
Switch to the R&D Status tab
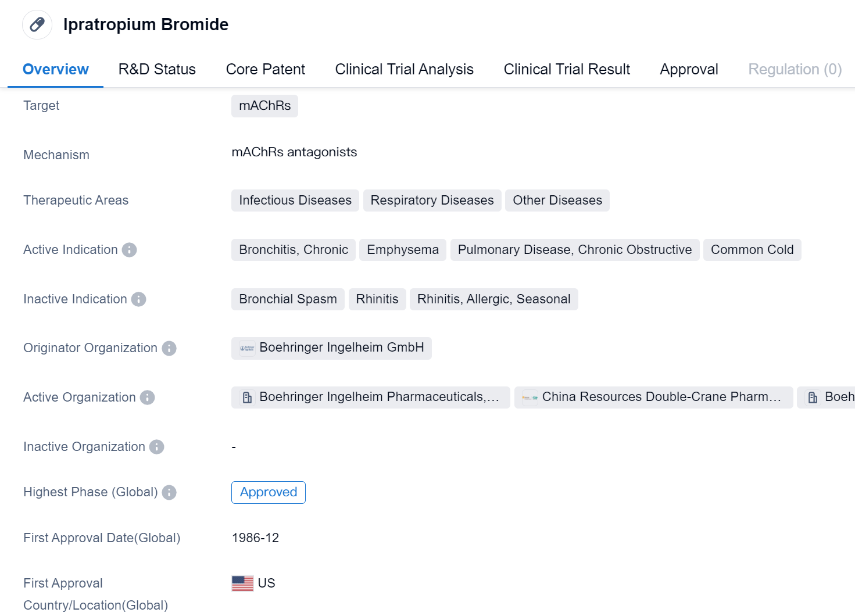point(157,69)
